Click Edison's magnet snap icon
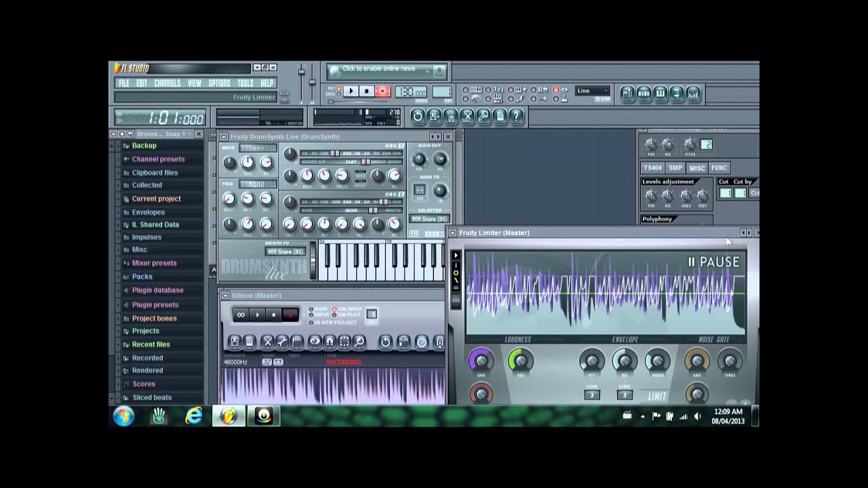This screenshot has width=868, height=488. [330, 342]
